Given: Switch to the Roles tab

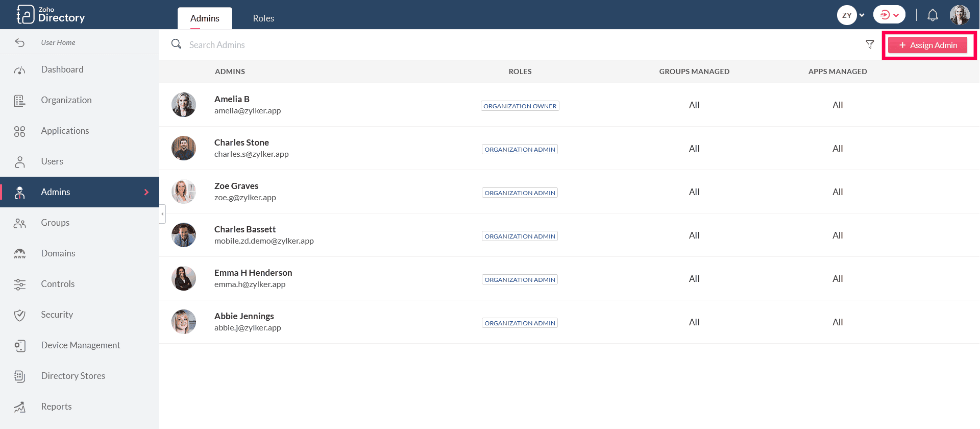Looking at the screenshot, I should point(263,18).
